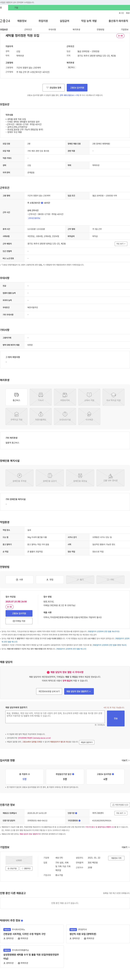The image size is (130, 980).
Task: Expand 채용 담당자 정보 열람하기
Action: 79,691
